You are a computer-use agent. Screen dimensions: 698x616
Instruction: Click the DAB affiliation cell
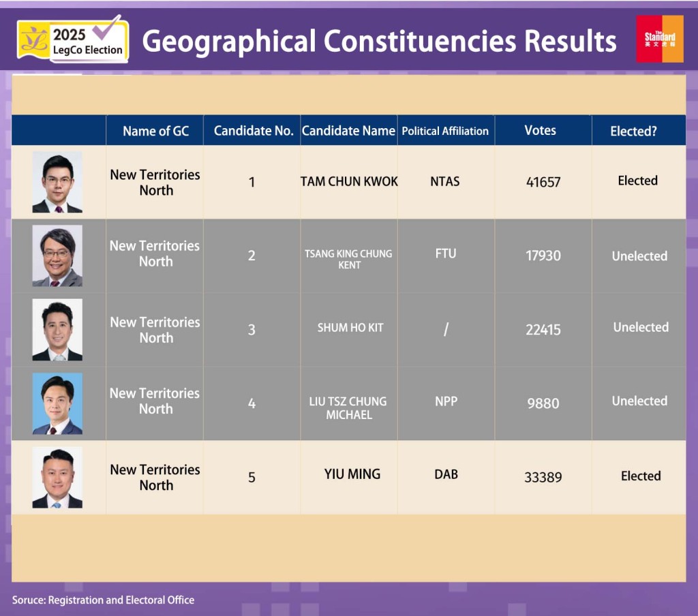(446, 474)
